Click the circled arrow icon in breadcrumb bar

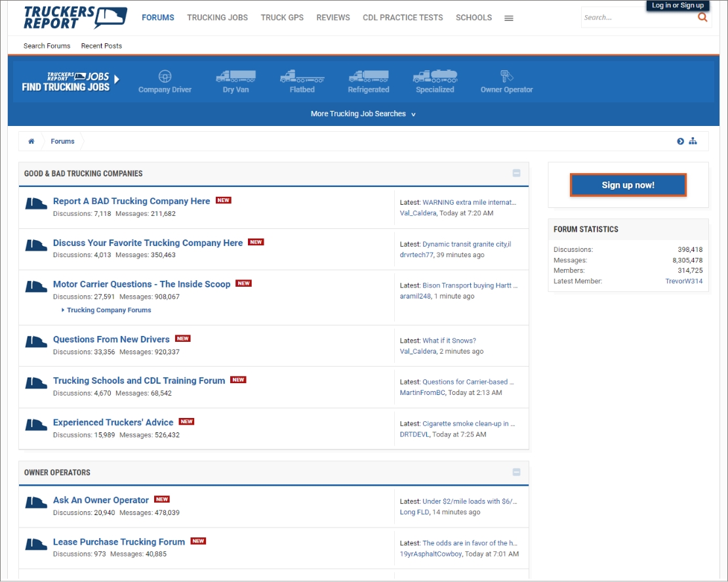click(680, 141)
